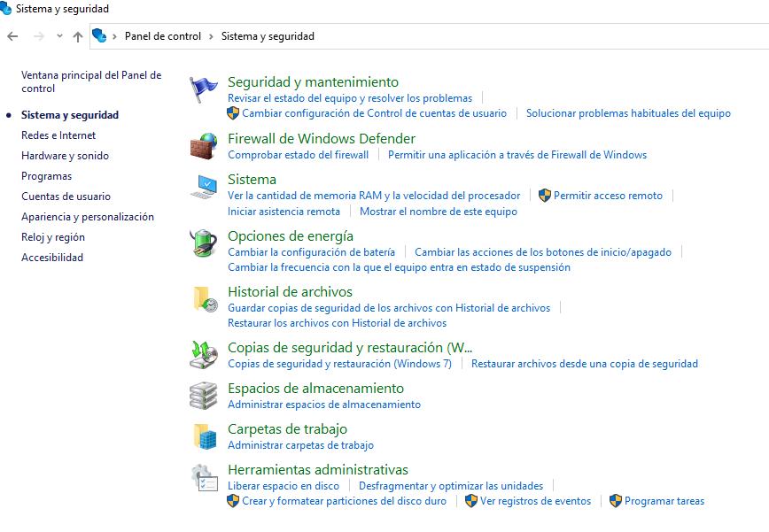
Task: Open Ventana principal del Panel de control
Action: pos(91,81)
